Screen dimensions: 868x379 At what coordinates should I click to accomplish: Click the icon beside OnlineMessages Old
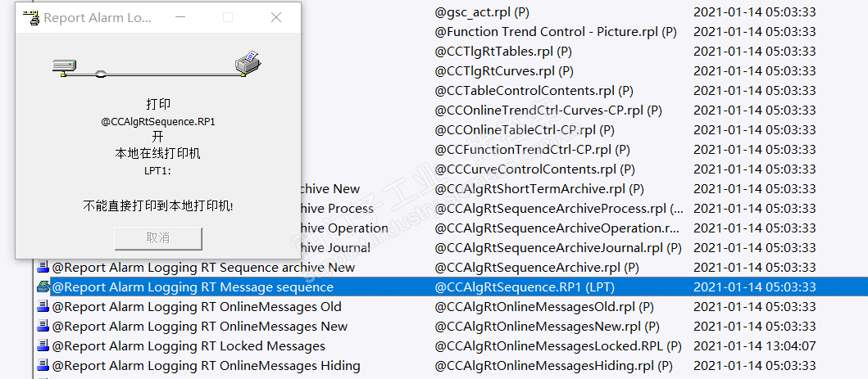tap(43, 307)
